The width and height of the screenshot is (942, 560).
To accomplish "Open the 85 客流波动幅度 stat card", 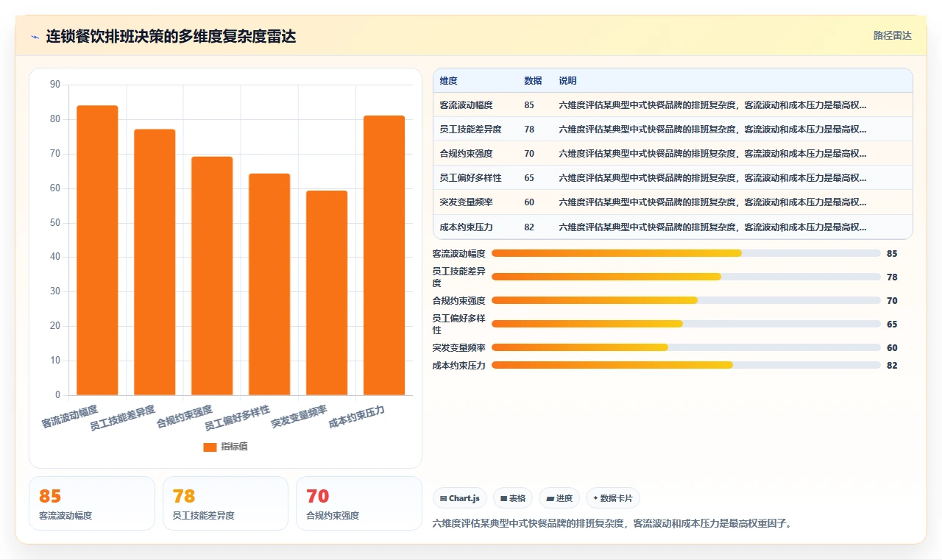I will (92, 503).
